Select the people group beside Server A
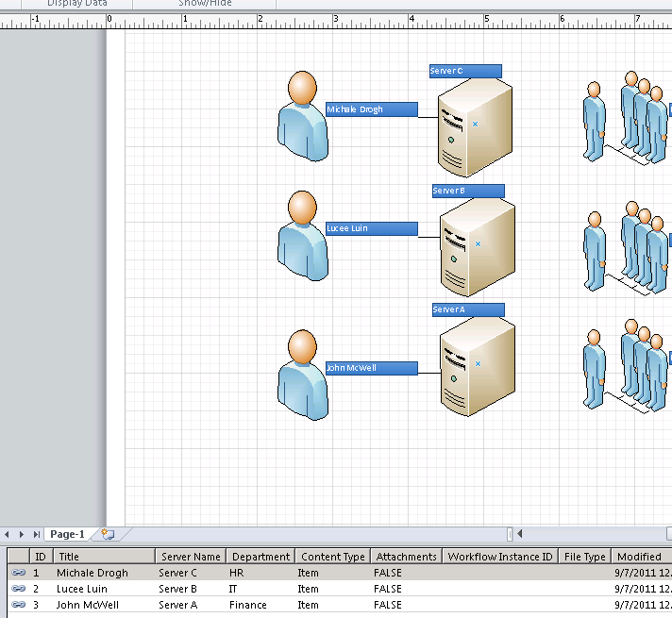672x618 pixels. pyautogui.click(x=625, y=366)
